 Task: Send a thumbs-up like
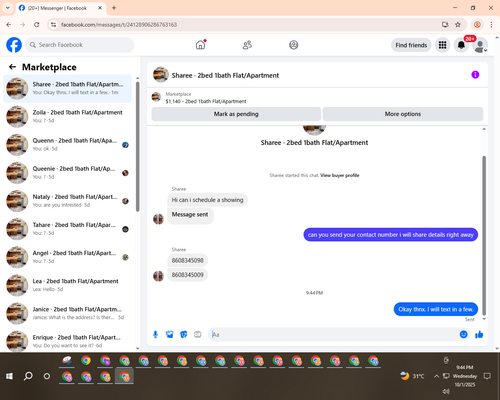tap(479, 334)
